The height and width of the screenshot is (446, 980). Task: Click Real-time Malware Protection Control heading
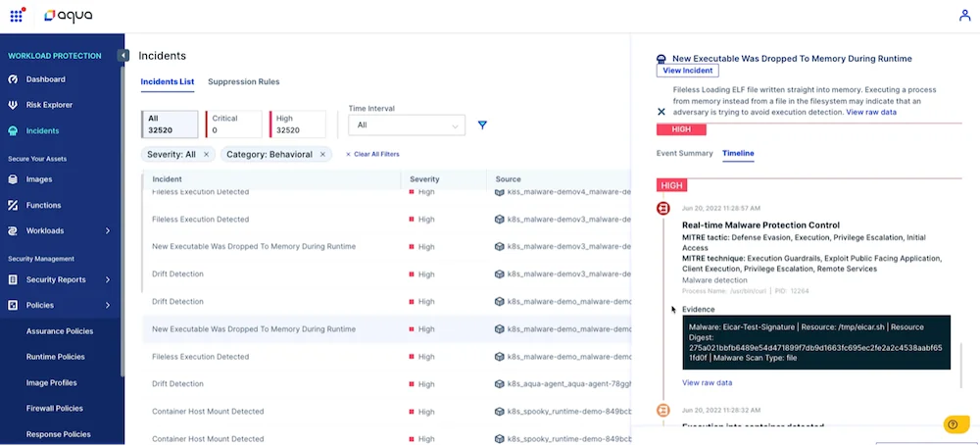tap(760, 225)
